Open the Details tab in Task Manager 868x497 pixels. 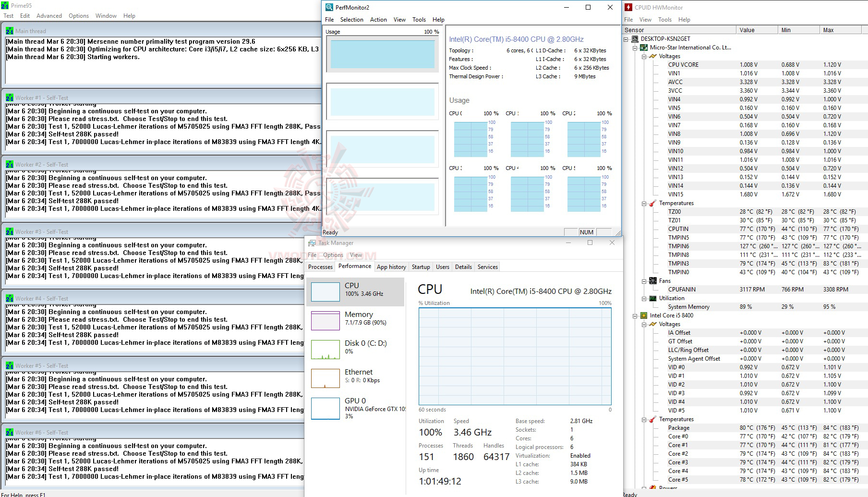point(463,267)
